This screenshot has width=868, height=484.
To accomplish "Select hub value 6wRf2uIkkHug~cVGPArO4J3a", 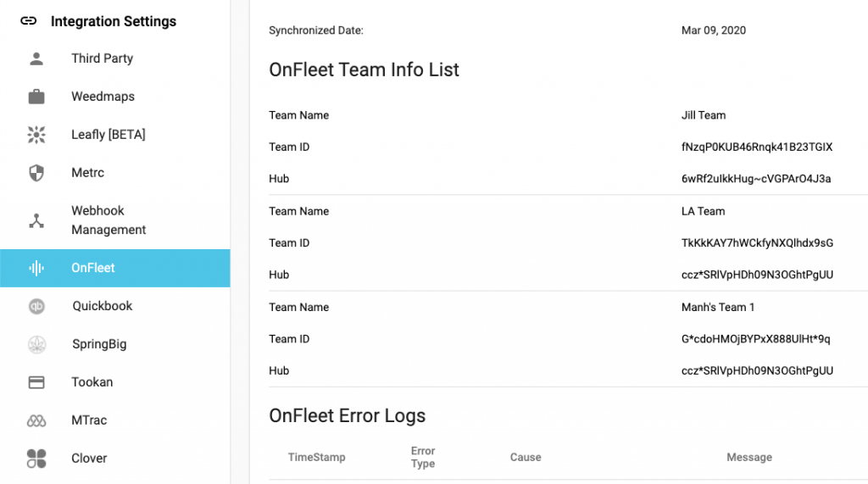I will point(756,179).
